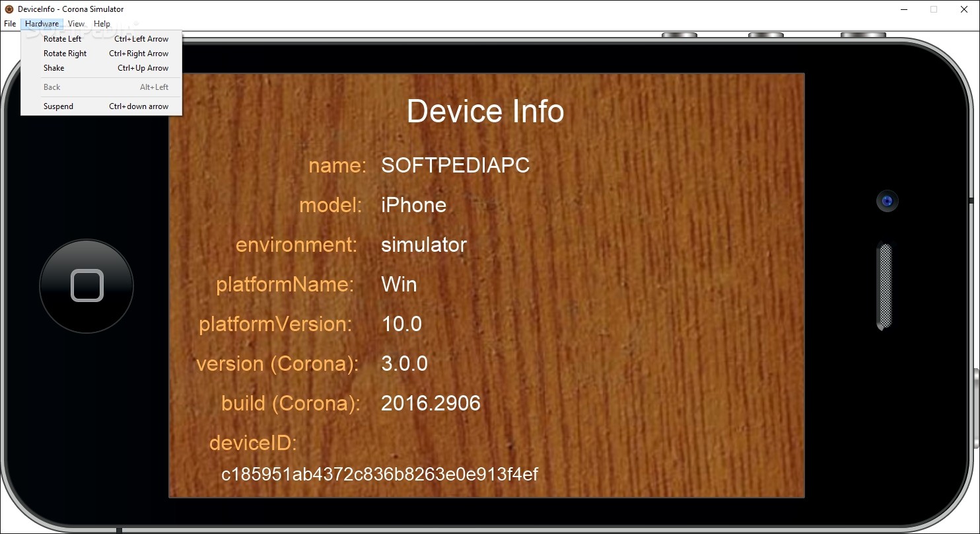Minimize the Corona Simulator window

[x=903, y=9]
